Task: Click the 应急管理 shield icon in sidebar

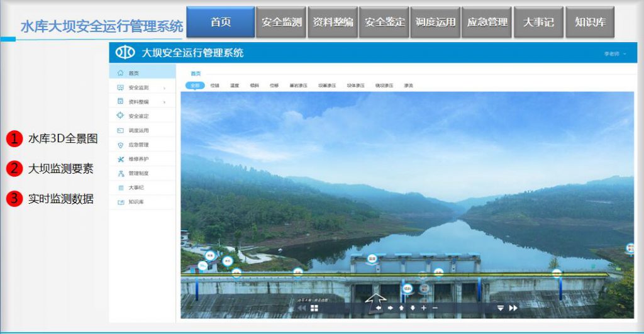Action: [x=120, y=145]
